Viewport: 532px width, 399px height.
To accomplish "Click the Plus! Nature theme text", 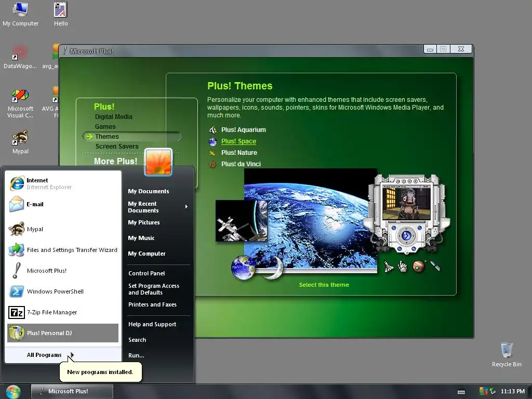I will (x=239, y=153).
